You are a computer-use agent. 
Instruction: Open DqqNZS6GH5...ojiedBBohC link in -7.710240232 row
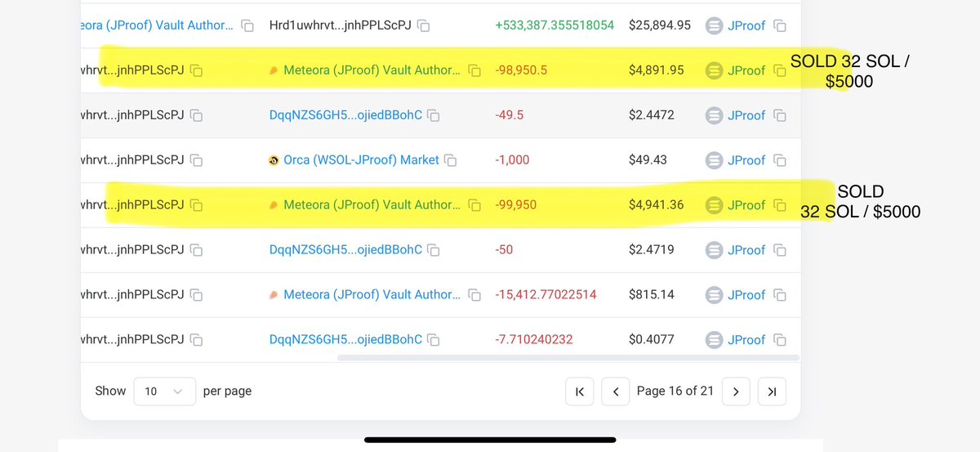point(345,340)
